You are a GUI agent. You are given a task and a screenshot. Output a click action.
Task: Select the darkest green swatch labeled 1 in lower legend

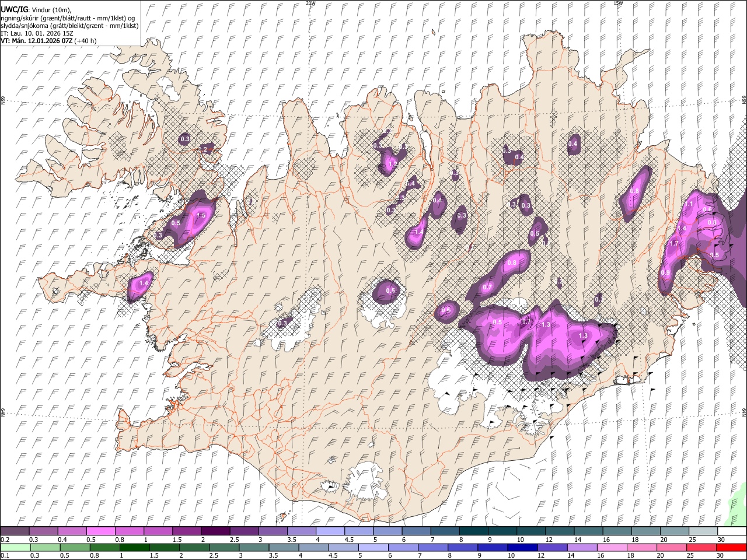134,547
